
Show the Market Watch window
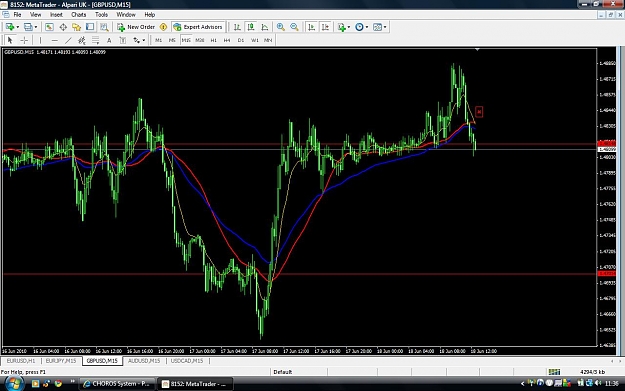(x=49, y=27)
